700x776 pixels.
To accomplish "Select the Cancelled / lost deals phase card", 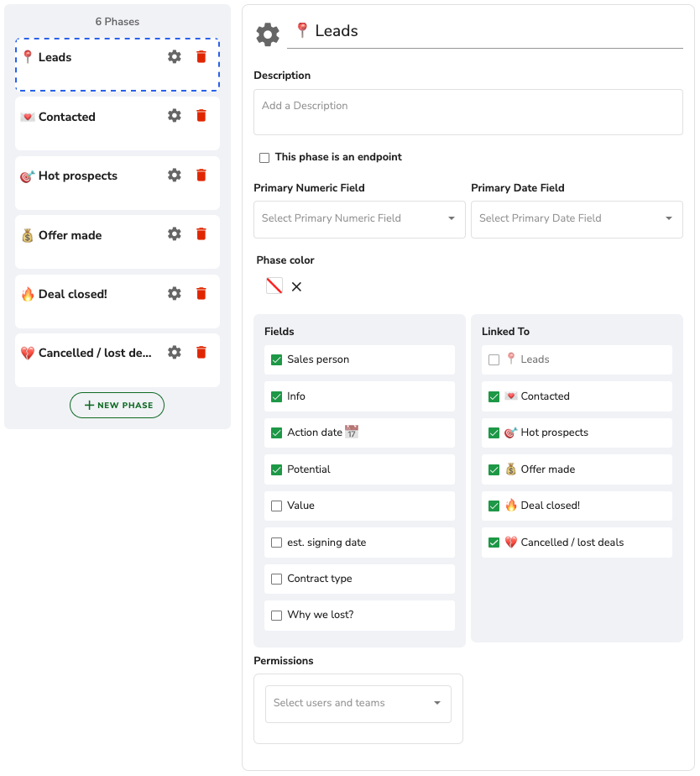I will 118,360.
